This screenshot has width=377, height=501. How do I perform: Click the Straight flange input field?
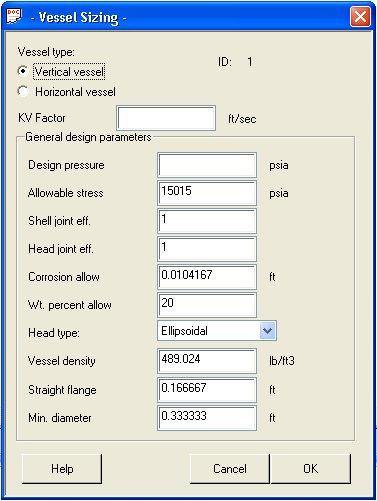pos(207,390)
